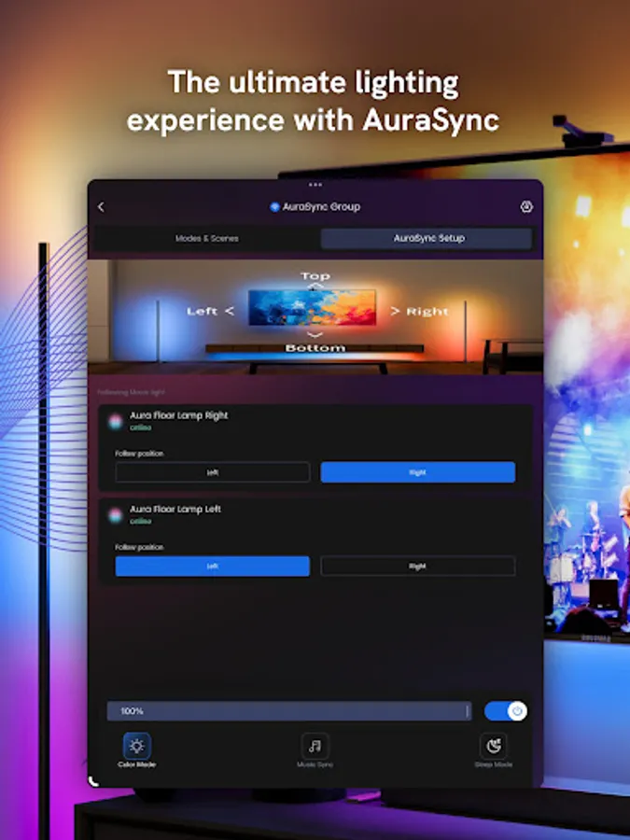Switch to the Modes & Scenes tab

207,238
